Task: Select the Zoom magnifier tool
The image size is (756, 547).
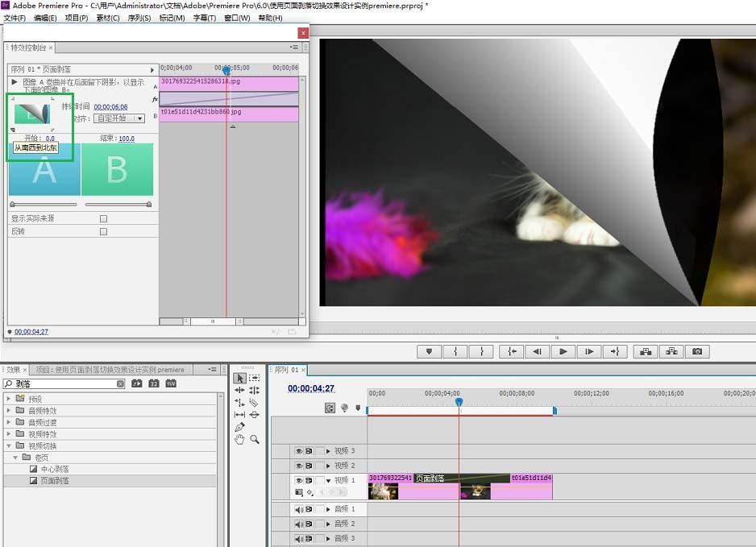Action: pos(255,440)
